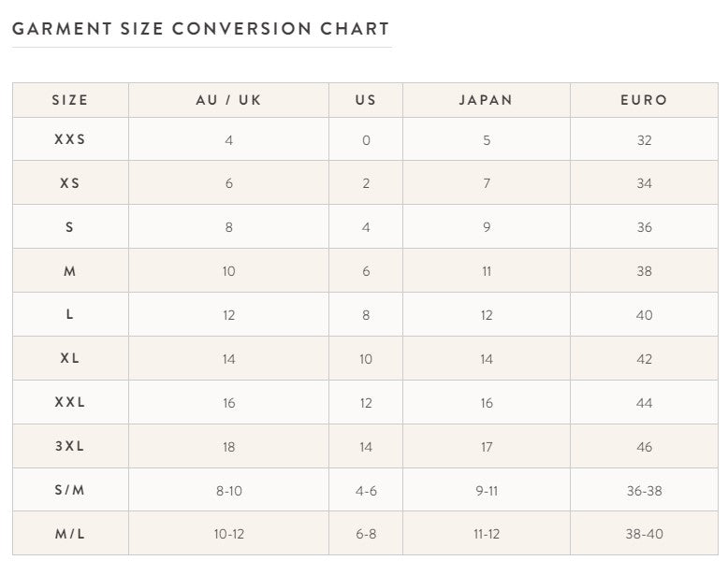
Task: Click the US 4-6 range cell
Action: pos(366,490)
